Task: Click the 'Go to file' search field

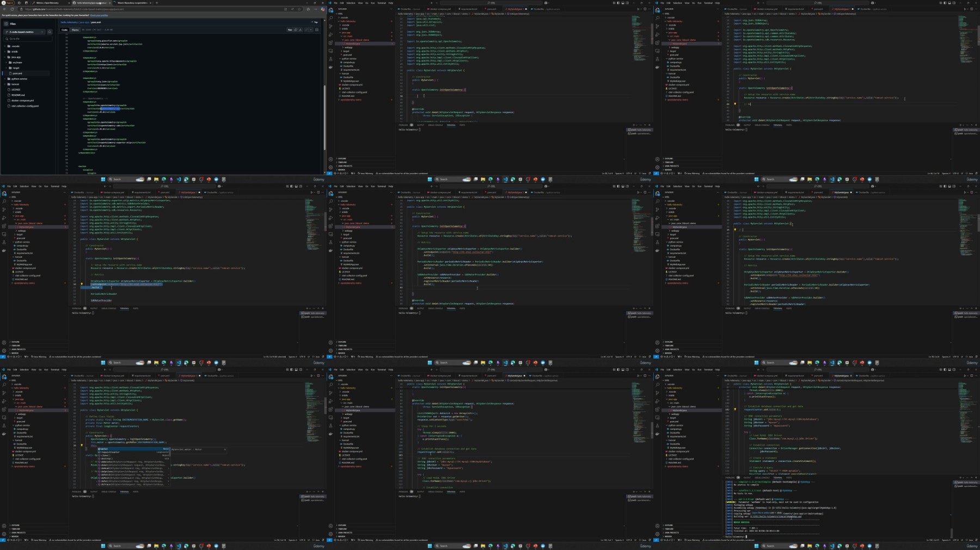Action: [x=27, y=39]
